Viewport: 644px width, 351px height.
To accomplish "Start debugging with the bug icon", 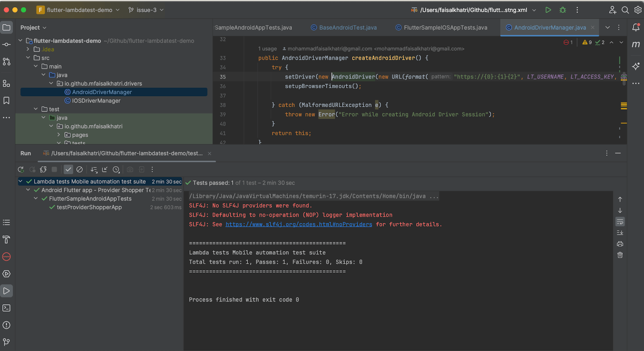I will coord(563,10).
